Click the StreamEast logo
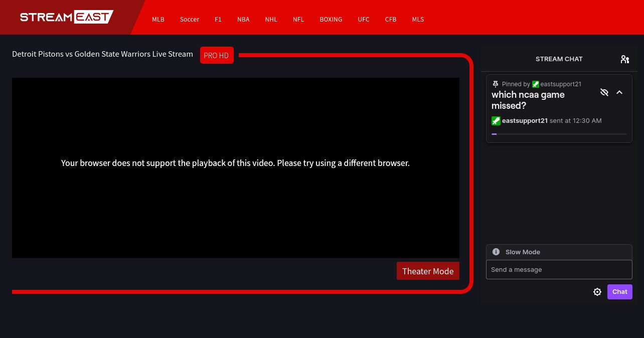 (67, 17)
